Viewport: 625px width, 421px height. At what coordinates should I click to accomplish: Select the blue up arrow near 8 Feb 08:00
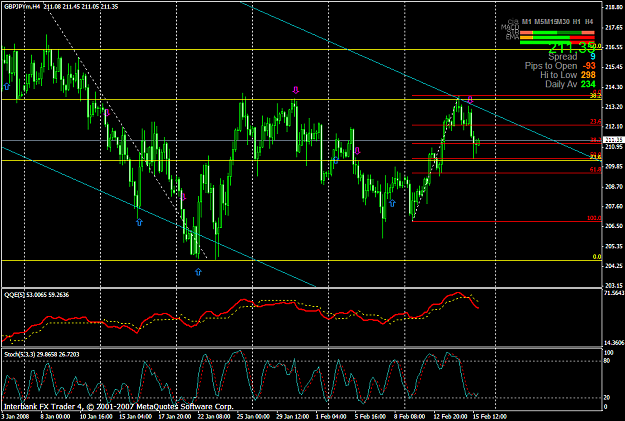(392, 203)
